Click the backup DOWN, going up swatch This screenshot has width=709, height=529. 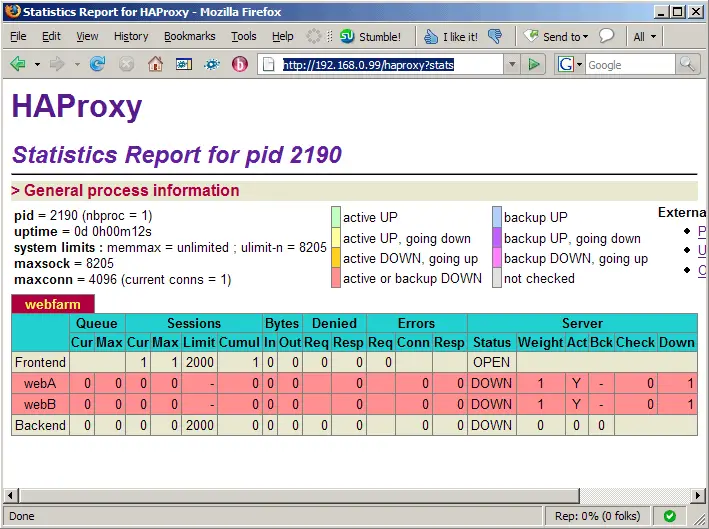pos(497,258)
